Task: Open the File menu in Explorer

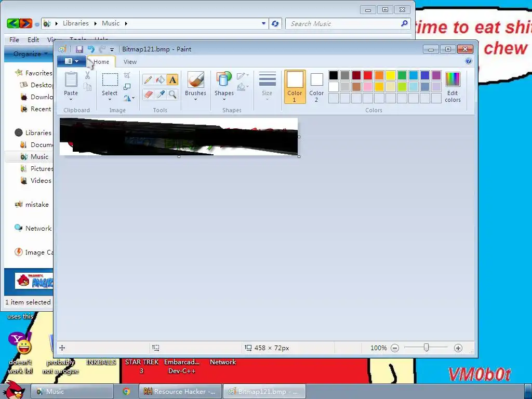Action: click(x=14, y=39)
